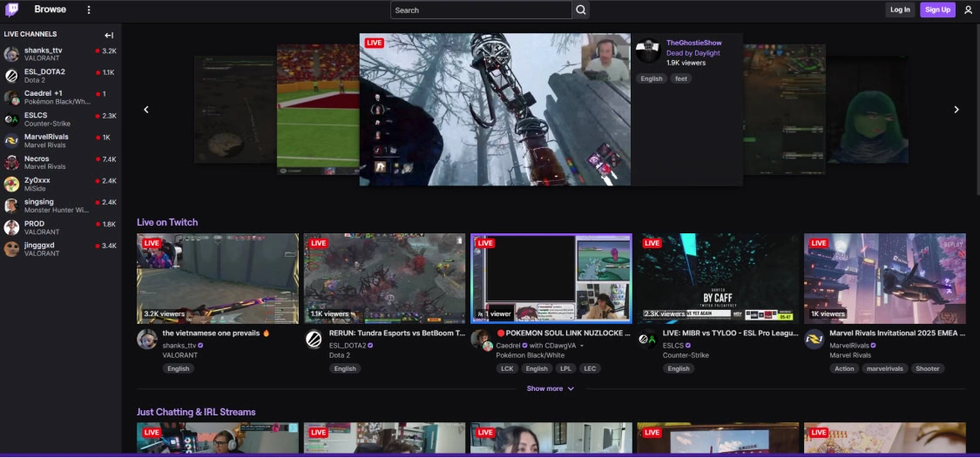Viewport: 980px width, 458px height.
Task: Click shanks_ttv avatar in sidebar
Action: [x=11, y=54]
